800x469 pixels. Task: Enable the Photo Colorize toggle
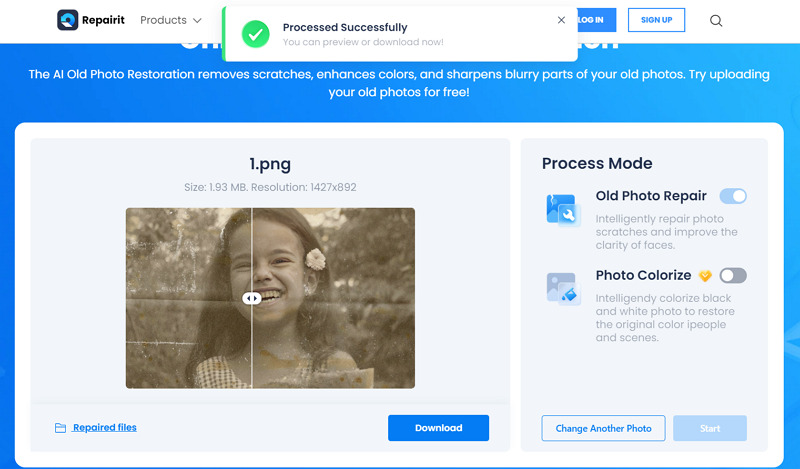[733, 275]
